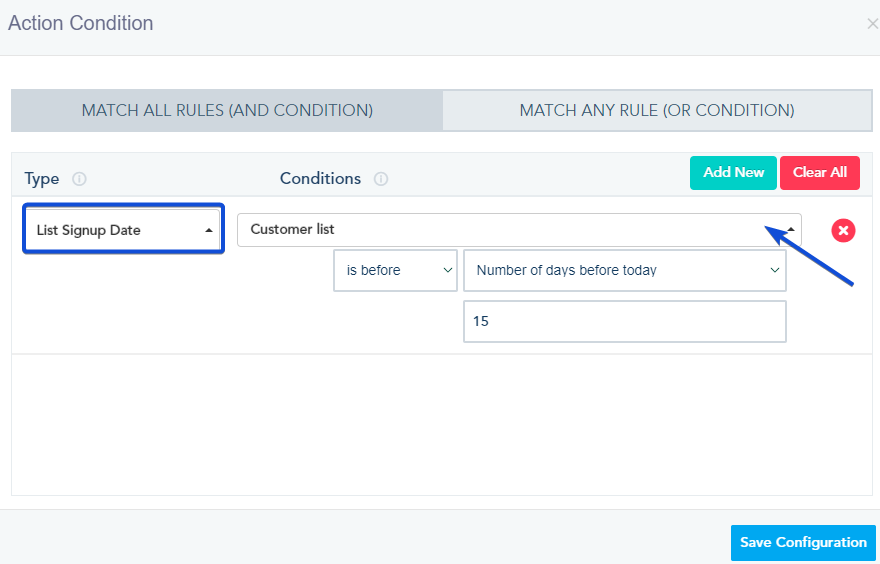Open the 'is before' operator dropdown
The width and height of the screenshot is (880, 564).
point(395,271)
